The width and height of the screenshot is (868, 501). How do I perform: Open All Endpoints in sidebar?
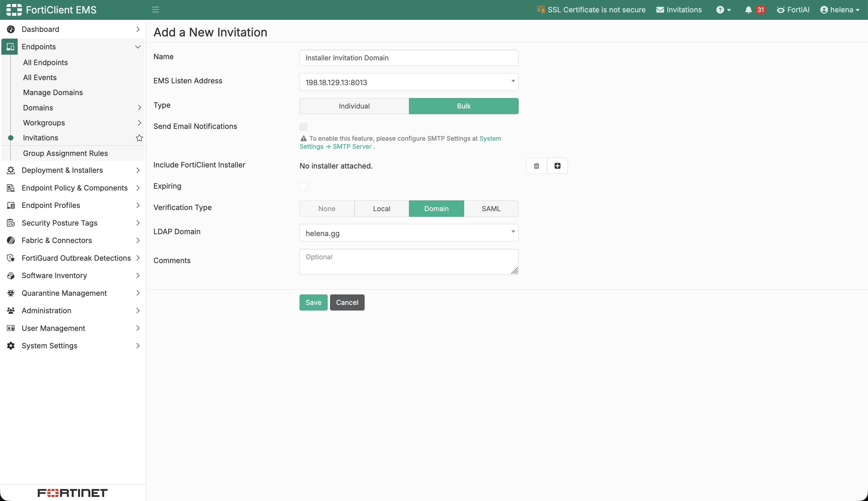[x=46, y=63]
